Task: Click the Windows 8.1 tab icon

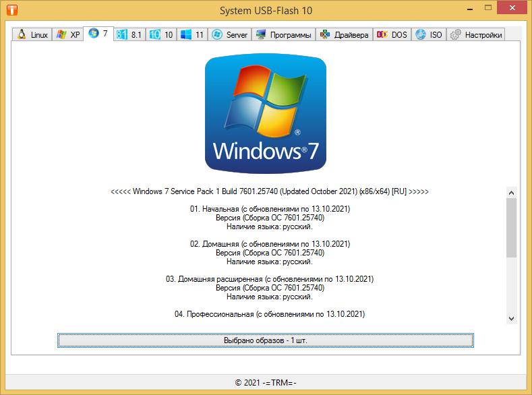Action: 121,34
